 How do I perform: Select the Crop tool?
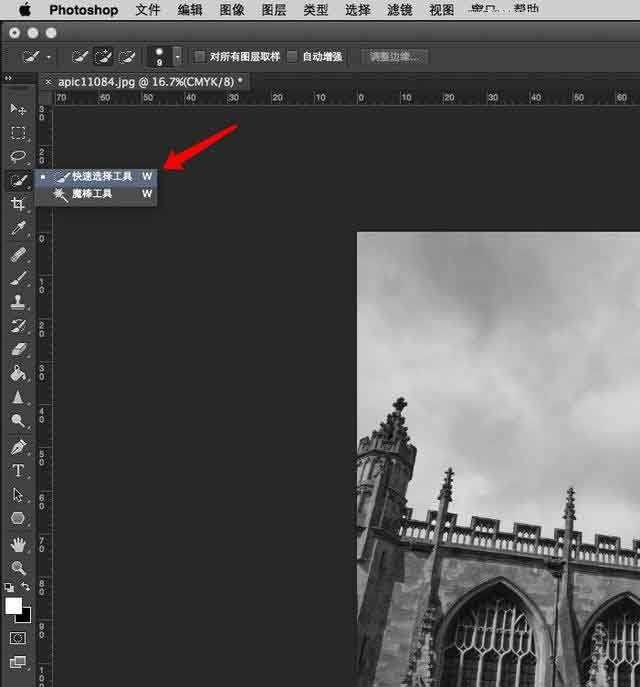(17, 204)
